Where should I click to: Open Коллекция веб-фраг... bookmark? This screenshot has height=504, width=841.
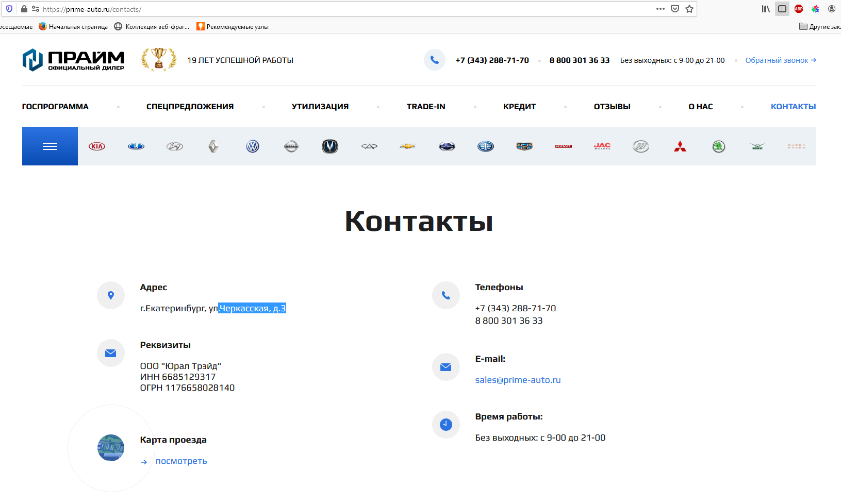point(152,26)
